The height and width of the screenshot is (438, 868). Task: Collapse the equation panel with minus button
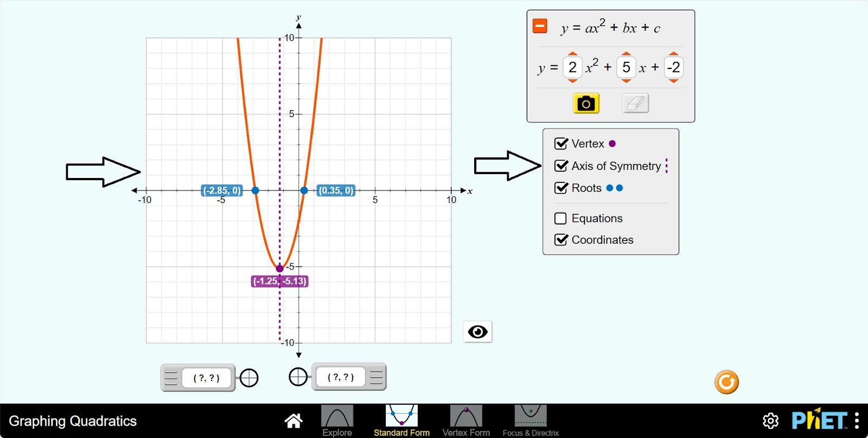540,26
